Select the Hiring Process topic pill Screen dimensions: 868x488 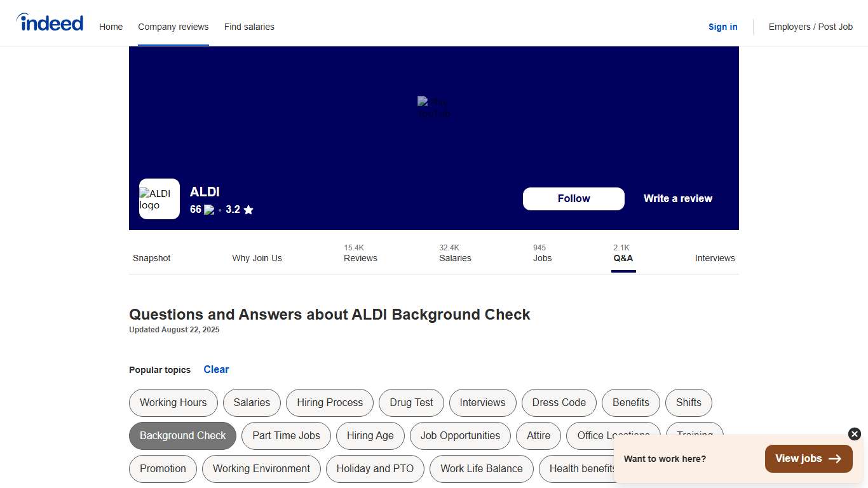(x=329, y=403)
